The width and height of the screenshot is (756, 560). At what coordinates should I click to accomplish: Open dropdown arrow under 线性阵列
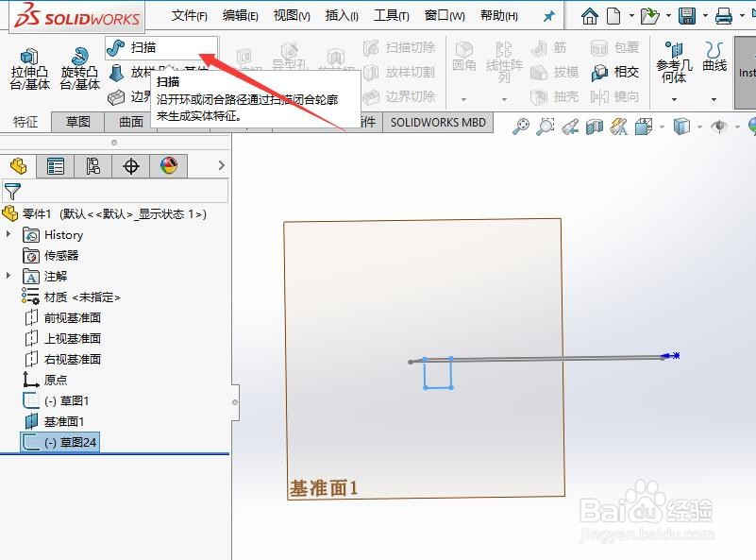[x=504, y=99]
